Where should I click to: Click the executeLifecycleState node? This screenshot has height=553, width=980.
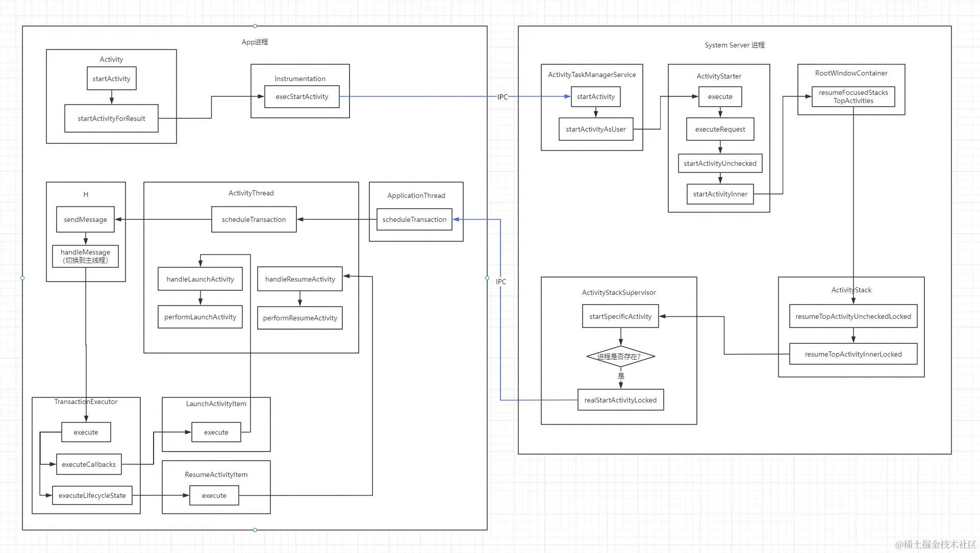pyautogui.click(x=92, y=495)
